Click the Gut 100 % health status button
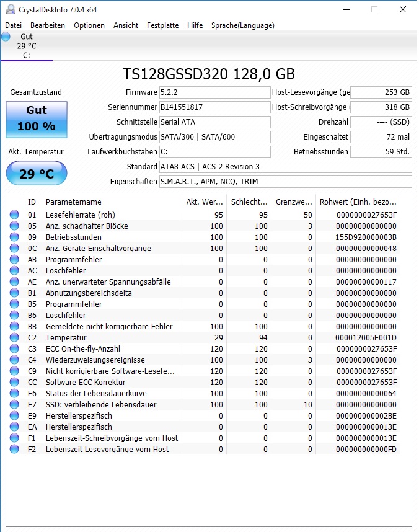 pyautogui.click(x=37, y=120)
